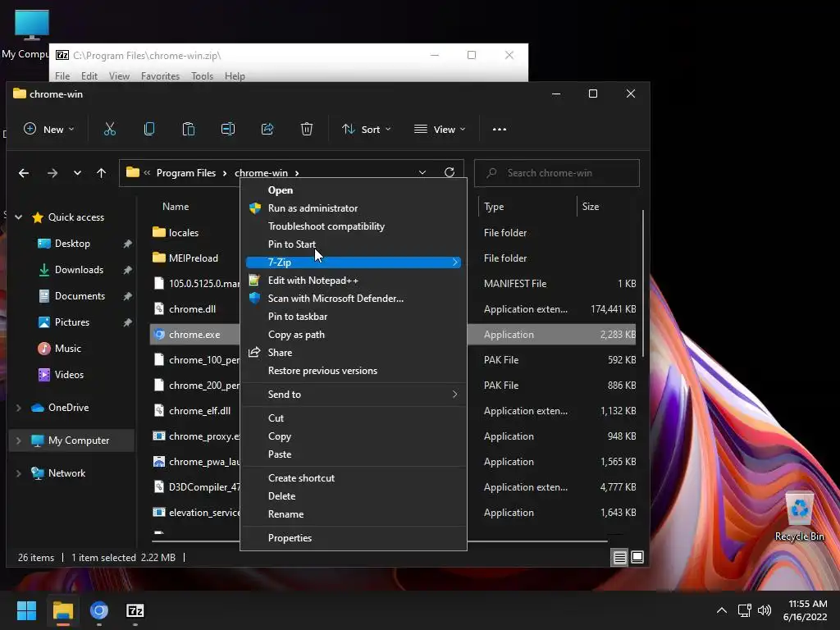Choose Delete in context menu
The height and width of the screenshot is (630, 840).
354,496
